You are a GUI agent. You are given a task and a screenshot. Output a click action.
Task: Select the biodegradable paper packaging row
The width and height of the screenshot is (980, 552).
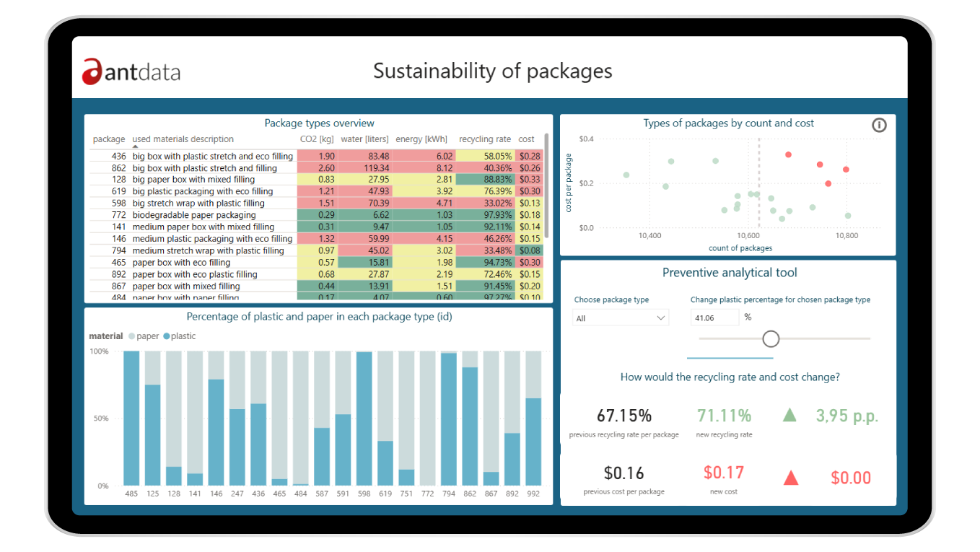pos(194,215)
